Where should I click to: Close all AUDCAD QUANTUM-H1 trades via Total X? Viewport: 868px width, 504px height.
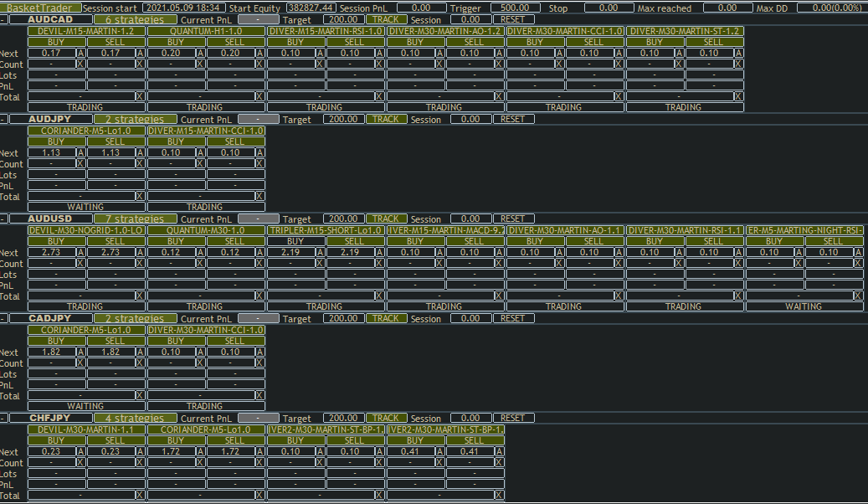pyautogui.click(x=259, y=96)
